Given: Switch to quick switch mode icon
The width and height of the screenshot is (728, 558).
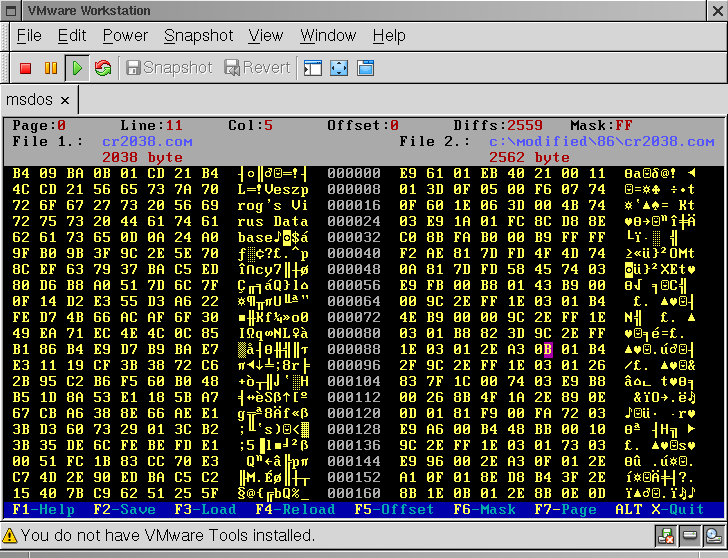Looking at the screenshot, I should point(365,68).
